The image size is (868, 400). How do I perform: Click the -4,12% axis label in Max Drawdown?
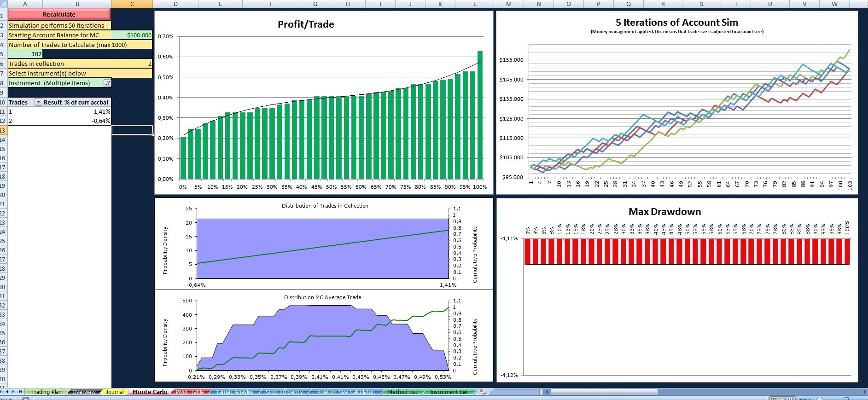(x=509, y=375)
